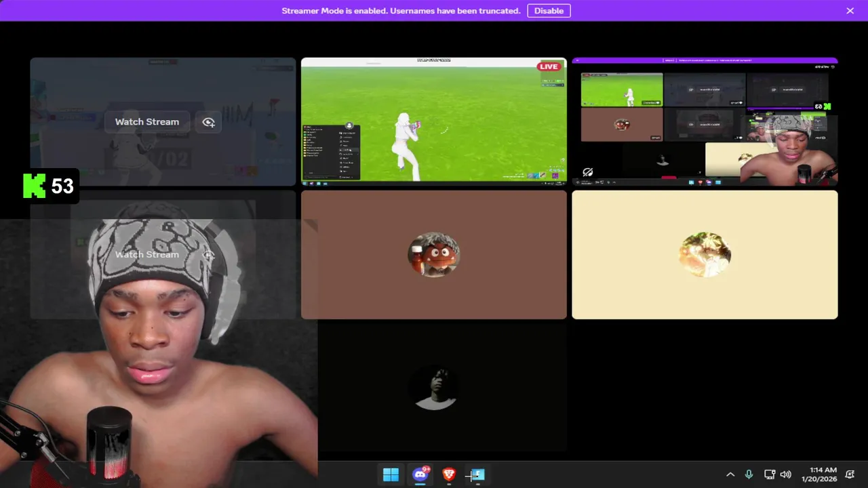Click the "Streamer Mode is enabled" banner text
The height and width of the screenshot is (488, 868).
[x=401, y=11]
